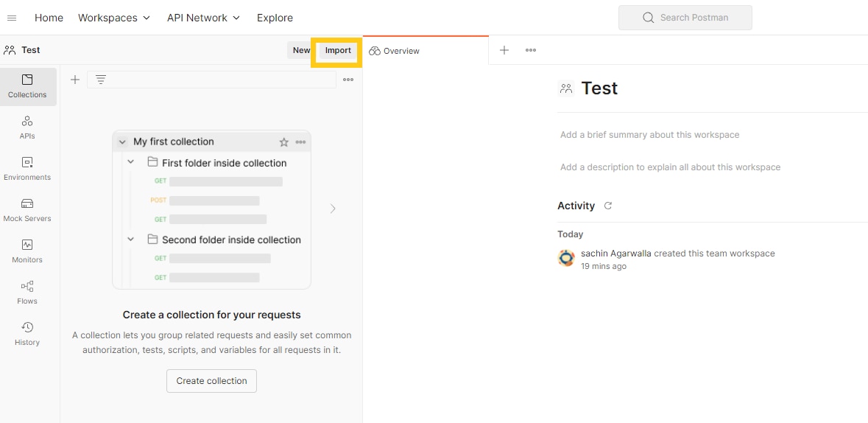Click the sachin Agarwalla name link

coord(616,254)
